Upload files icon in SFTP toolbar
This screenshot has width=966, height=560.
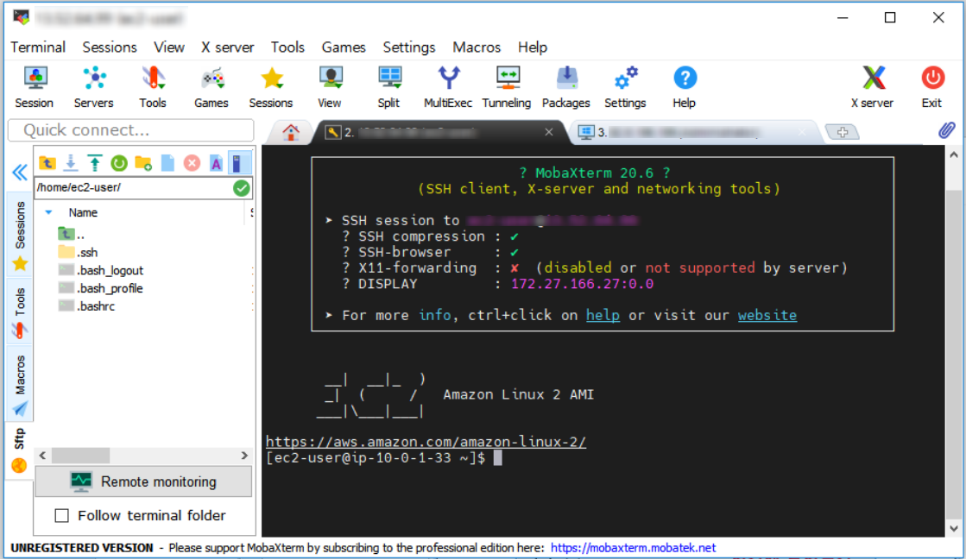click(95, 163)
